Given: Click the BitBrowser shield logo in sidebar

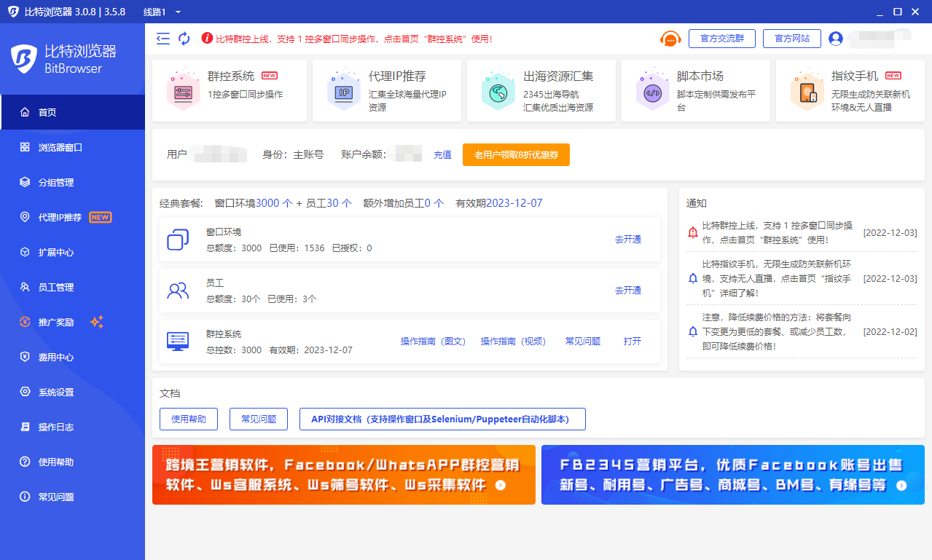Looking at the screenshot, I should pyautogui.click(x=24, y=59).
